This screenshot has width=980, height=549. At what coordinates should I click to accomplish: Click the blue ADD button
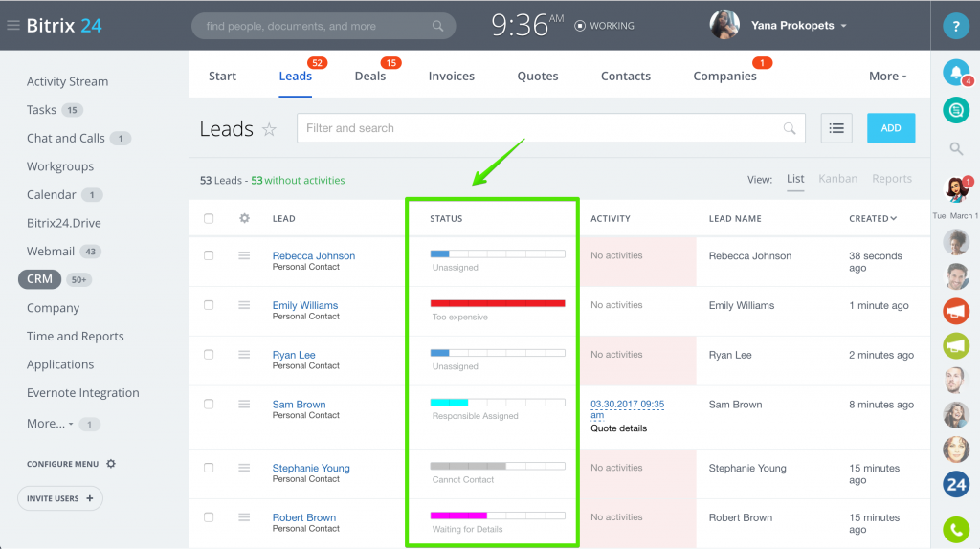pyautogui.click(x=891, y=128)
